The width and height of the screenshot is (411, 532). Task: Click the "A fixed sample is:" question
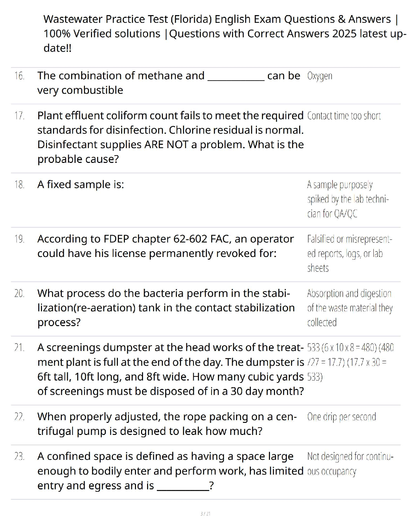click(x=81, y=184)
